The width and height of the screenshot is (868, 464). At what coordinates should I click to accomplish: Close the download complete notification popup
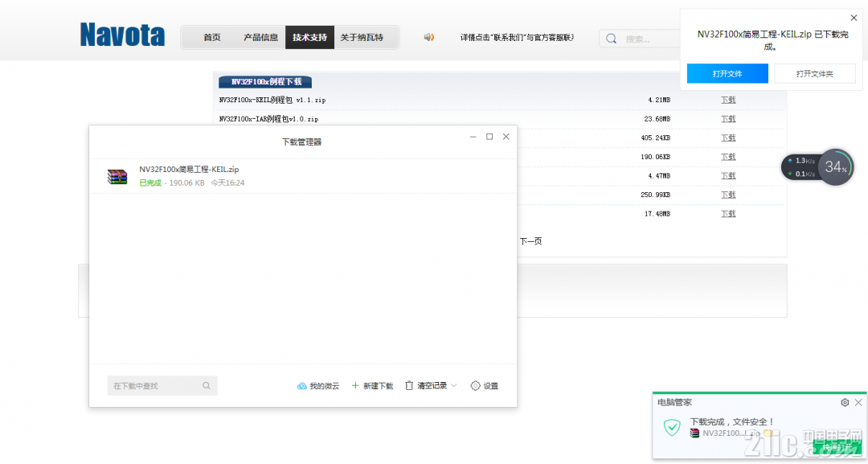(x=854, y=18)
